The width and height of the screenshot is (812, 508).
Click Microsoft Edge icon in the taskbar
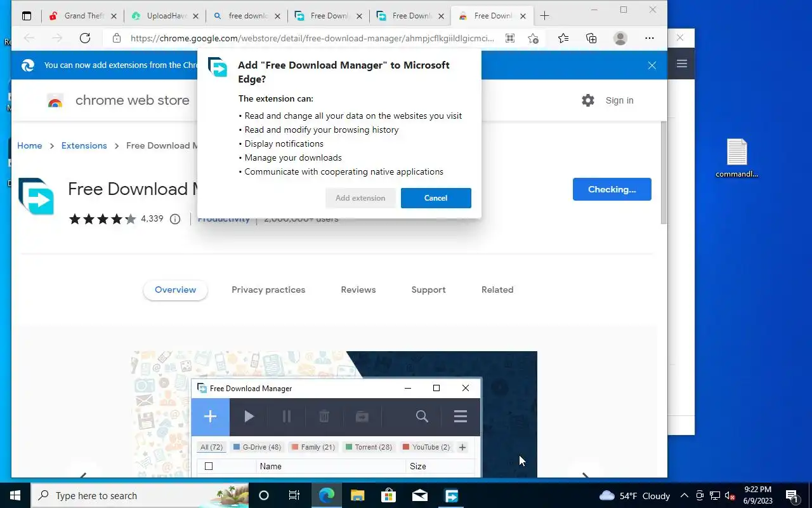click(x=326, y=495)
